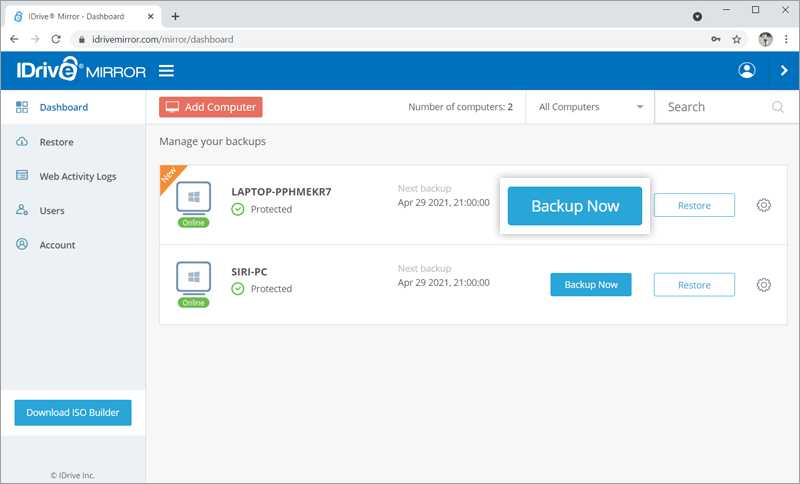
Task: Close the IDrive Mirror Dashboard tab
Action: [151, 16]
